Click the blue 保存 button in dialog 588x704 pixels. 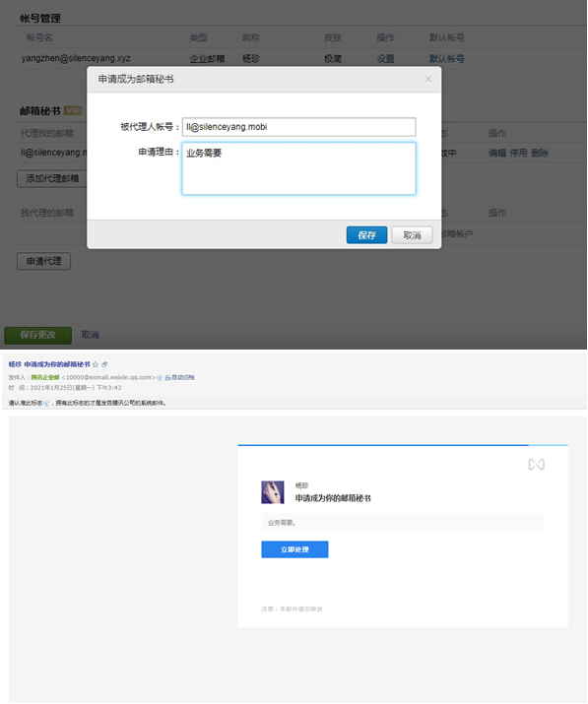click(x=366, y=234)
